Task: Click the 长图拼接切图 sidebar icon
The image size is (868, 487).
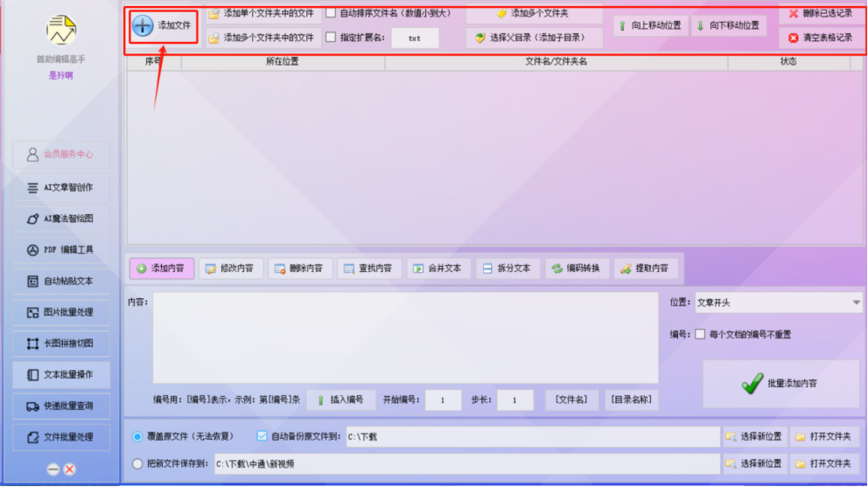Action: pyautogui.click(x=32, y=344)
